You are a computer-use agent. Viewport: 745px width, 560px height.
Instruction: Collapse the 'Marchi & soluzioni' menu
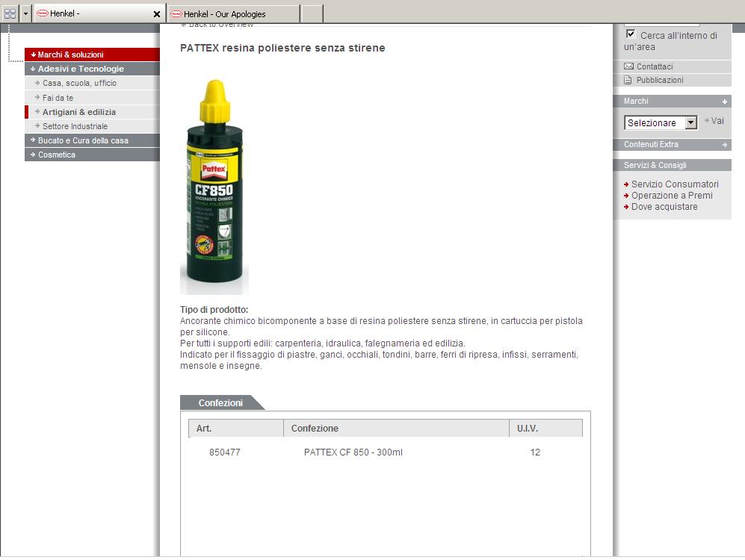92,55
